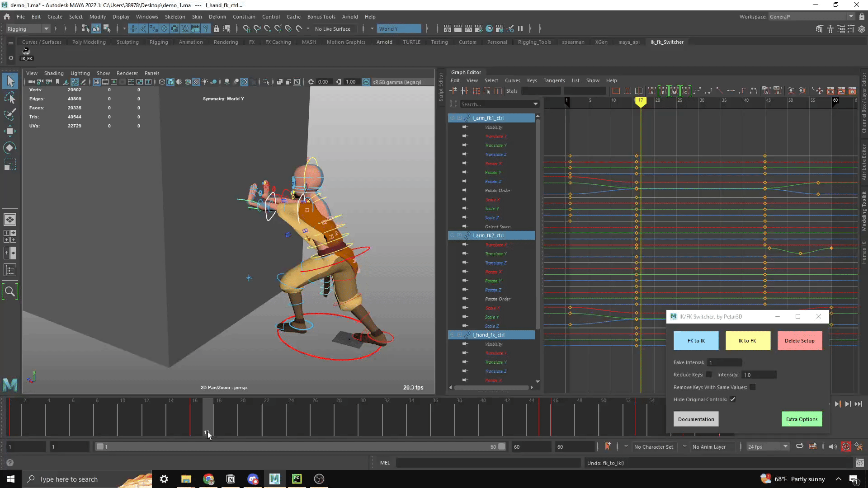Open the Rigging menu set dropdown

(x=28, y=29)
